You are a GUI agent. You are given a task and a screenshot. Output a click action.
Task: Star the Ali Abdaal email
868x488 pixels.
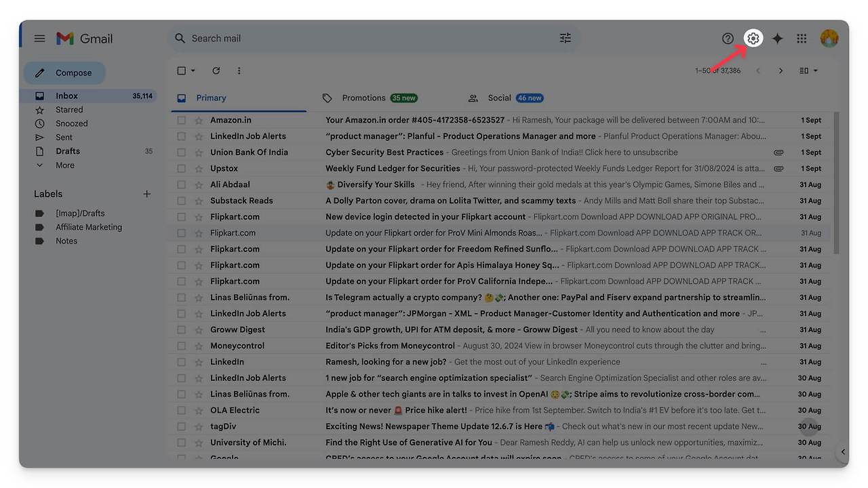pos(199,184)
